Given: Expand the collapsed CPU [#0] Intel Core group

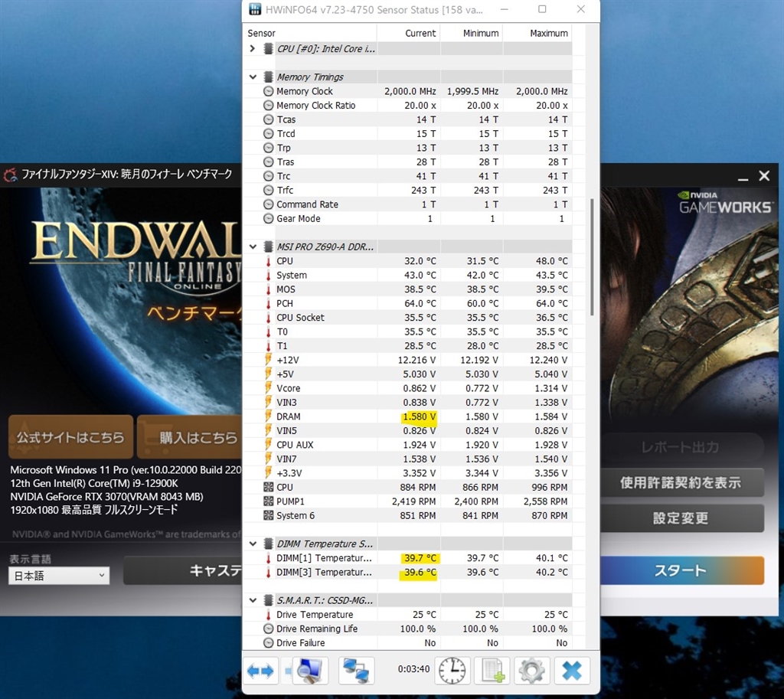Looking at the screenshot, I should tap(253, 49).
